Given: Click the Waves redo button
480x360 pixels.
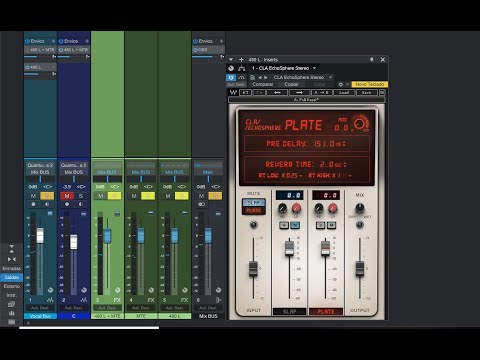Looking at the screenshot, I should (260, 93).
